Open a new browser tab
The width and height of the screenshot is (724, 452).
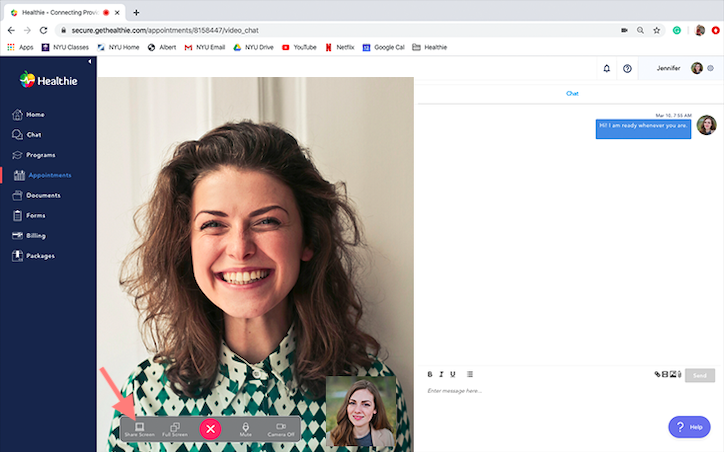pos(136,12)
